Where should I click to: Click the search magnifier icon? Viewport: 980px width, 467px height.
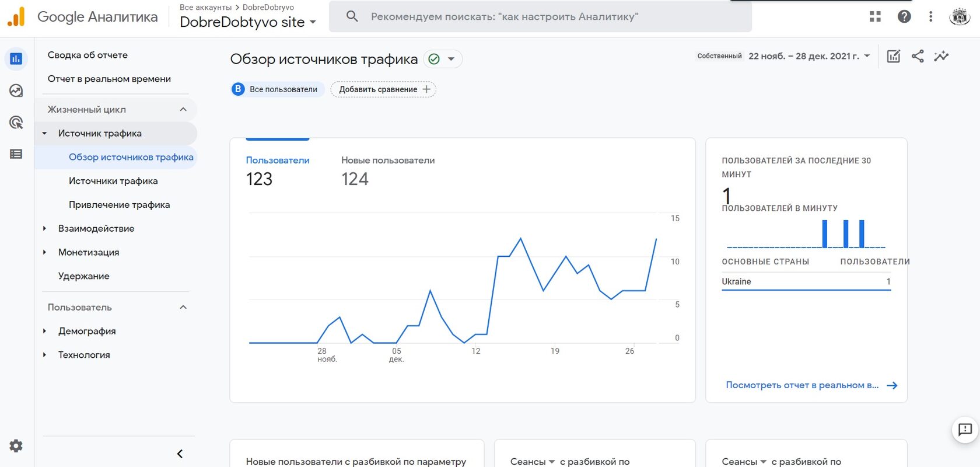click(352, 16)
